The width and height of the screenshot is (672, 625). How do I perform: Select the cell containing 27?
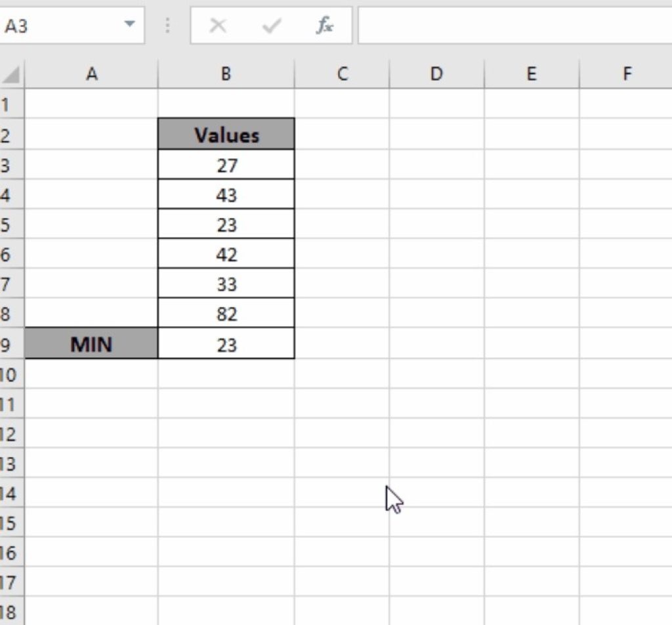[x=226, y=165]
